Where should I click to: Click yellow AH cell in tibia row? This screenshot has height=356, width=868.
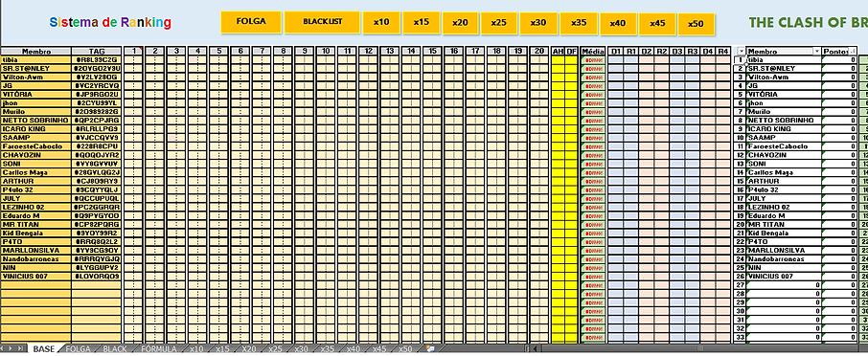click(558, 59)
